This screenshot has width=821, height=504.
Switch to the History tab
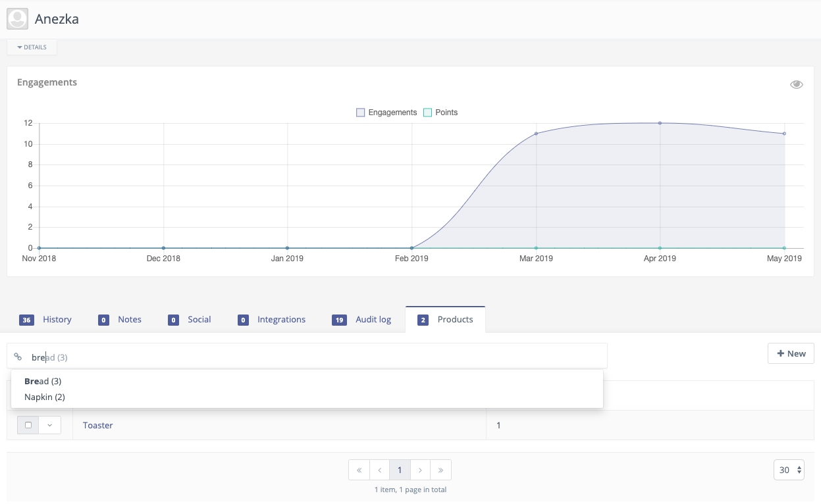46,320
